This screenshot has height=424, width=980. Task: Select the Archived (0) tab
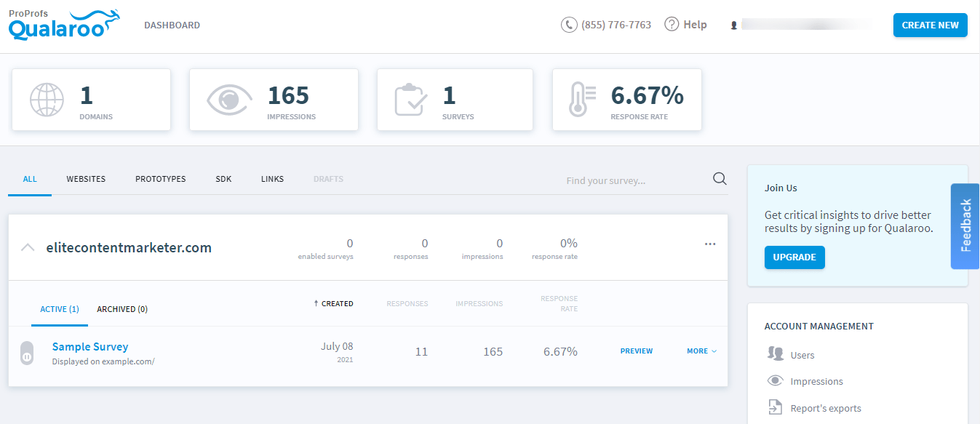(x=122, y=309)
